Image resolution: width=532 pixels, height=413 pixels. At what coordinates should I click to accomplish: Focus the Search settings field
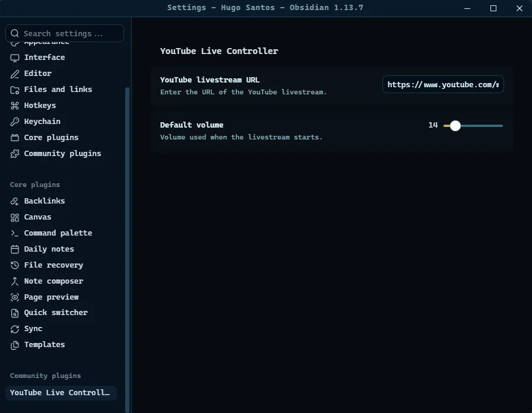pyautogui.click(x=65, y=33)
